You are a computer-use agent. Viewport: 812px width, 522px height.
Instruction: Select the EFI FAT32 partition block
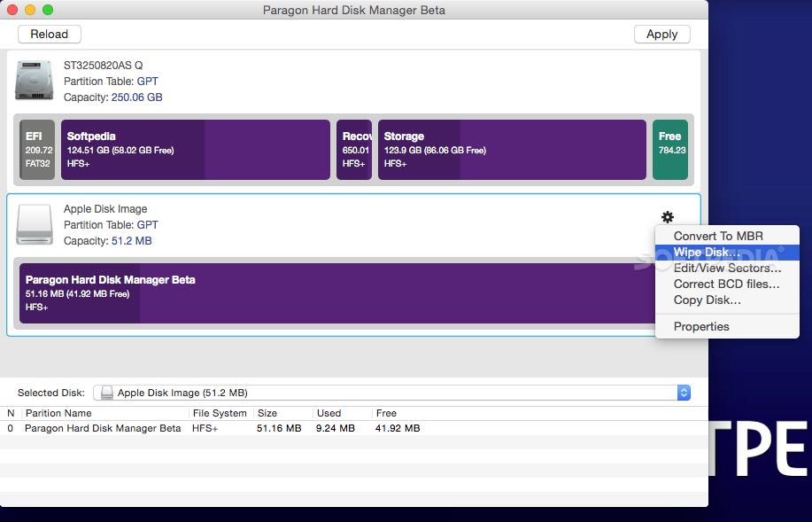pyautogui.click(x=37, y=150)
